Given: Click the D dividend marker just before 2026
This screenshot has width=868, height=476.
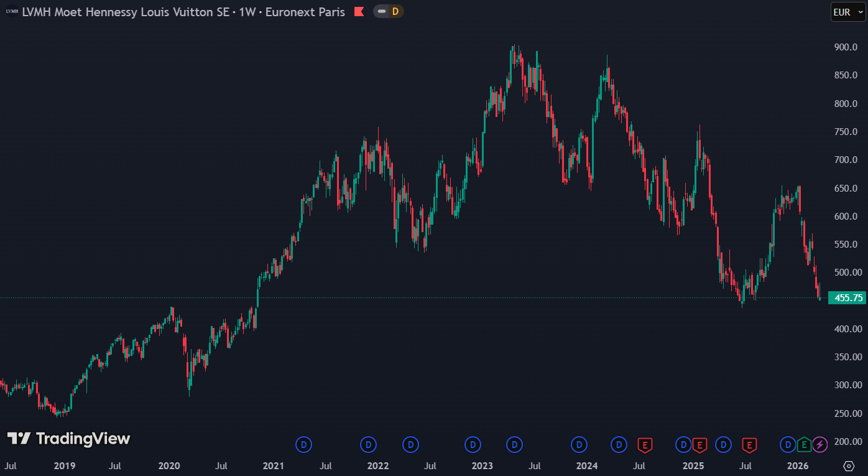Looking at the screenshot, I should 788,444.
